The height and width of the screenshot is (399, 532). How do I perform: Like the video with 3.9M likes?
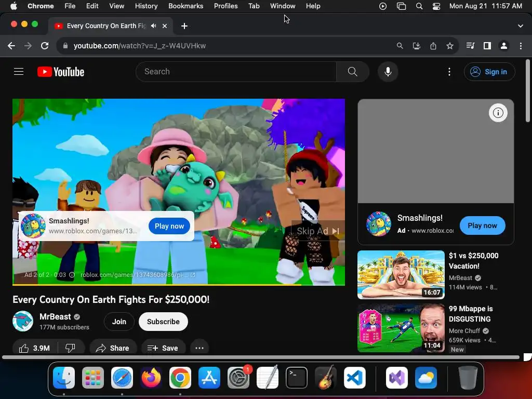click(35, 348)
